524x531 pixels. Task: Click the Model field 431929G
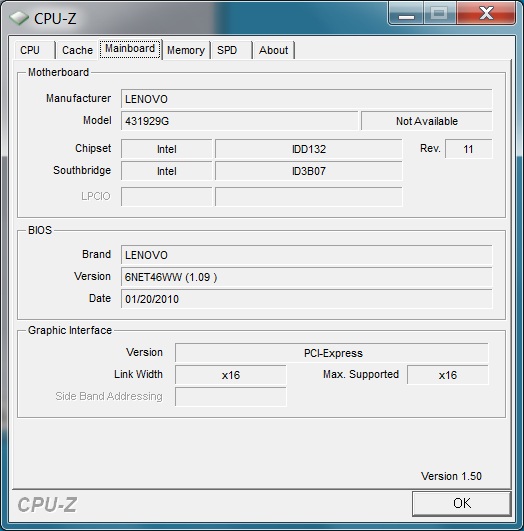pyautogui.click(x=239, y=121)
